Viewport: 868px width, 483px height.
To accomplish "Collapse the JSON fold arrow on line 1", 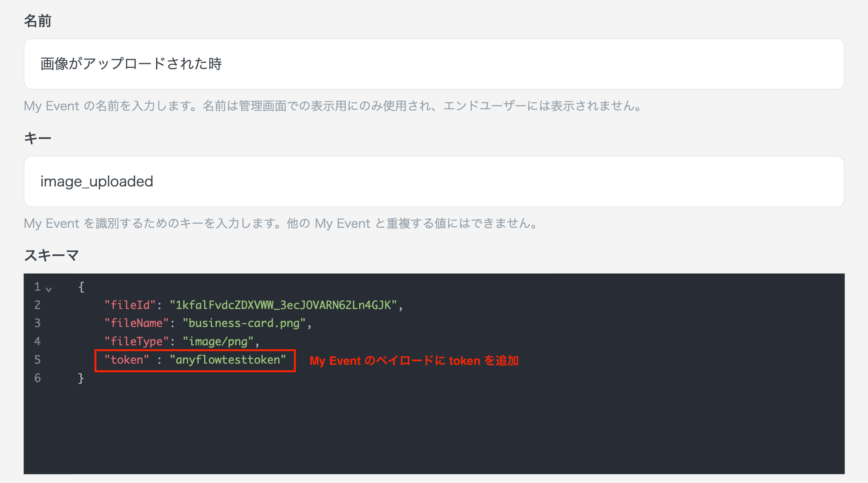I will [49, 289].
